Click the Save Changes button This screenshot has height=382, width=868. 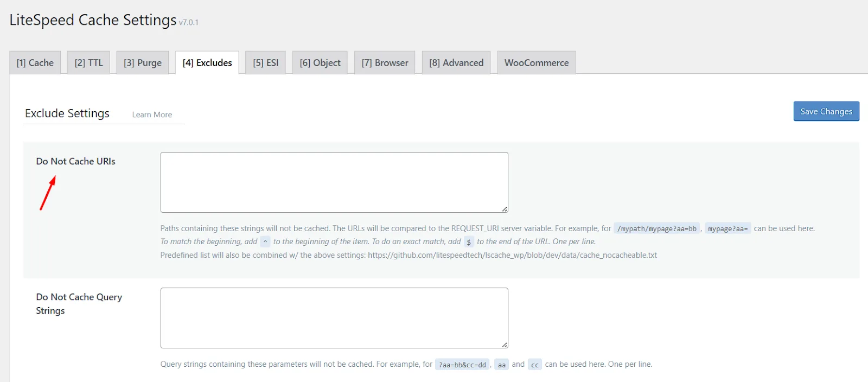(826, 111)
